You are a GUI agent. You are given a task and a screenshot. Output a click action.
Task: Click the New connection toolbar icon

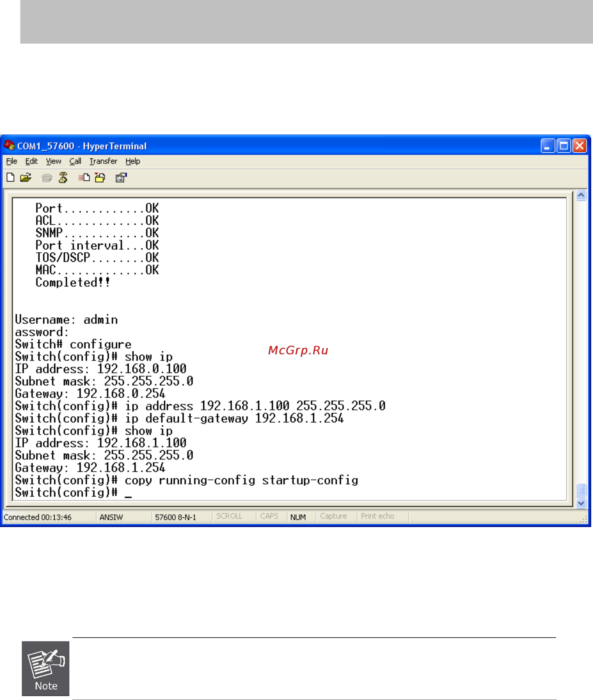(x=10, y=177)
